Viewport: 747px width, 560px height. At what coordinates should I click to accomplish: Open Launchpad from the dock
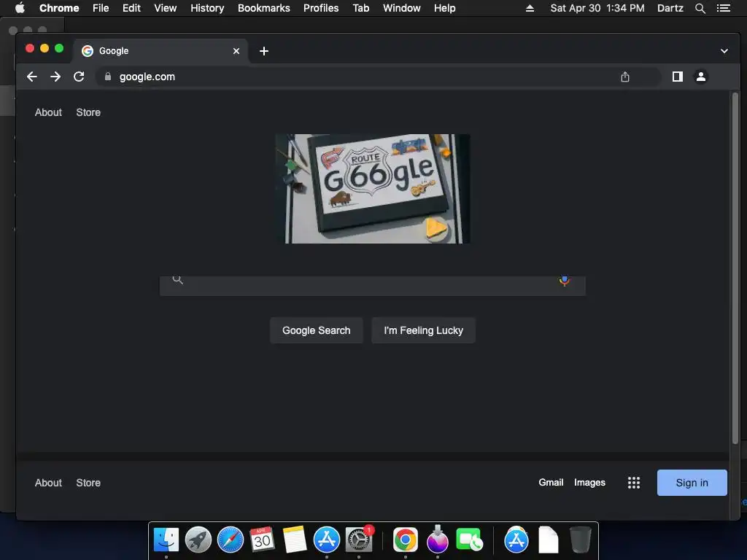[198, 540]
